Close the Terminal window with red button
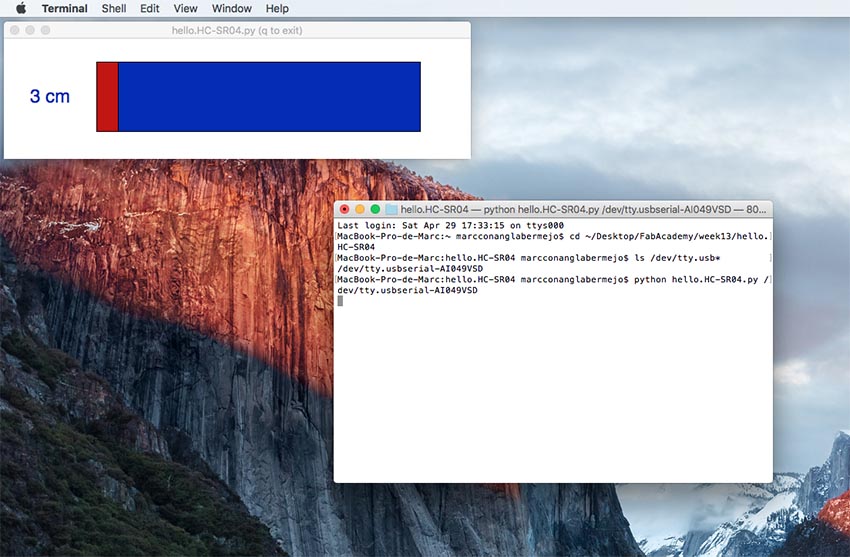850x557 pixels. [x=344, y=209]
